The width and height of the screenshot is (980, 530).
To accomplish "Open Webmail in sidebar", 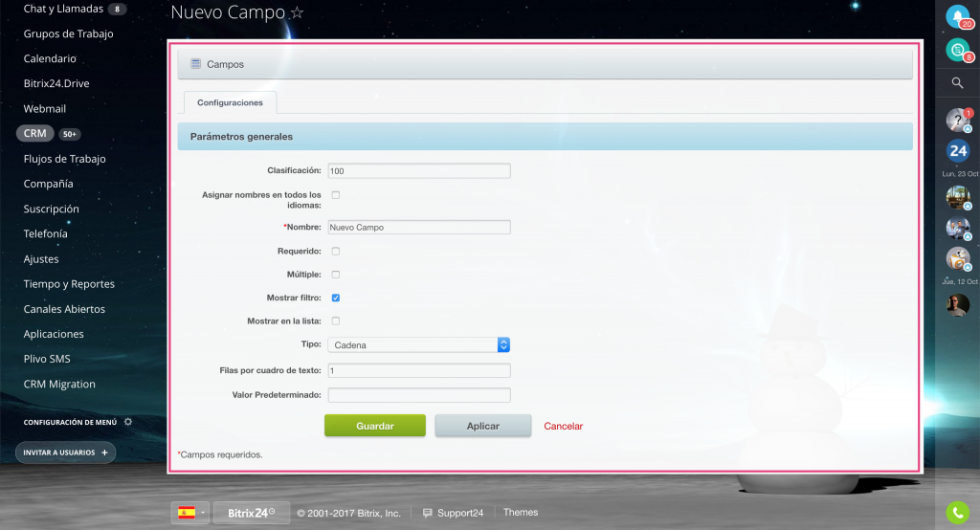I will click(x=44, y=109).
